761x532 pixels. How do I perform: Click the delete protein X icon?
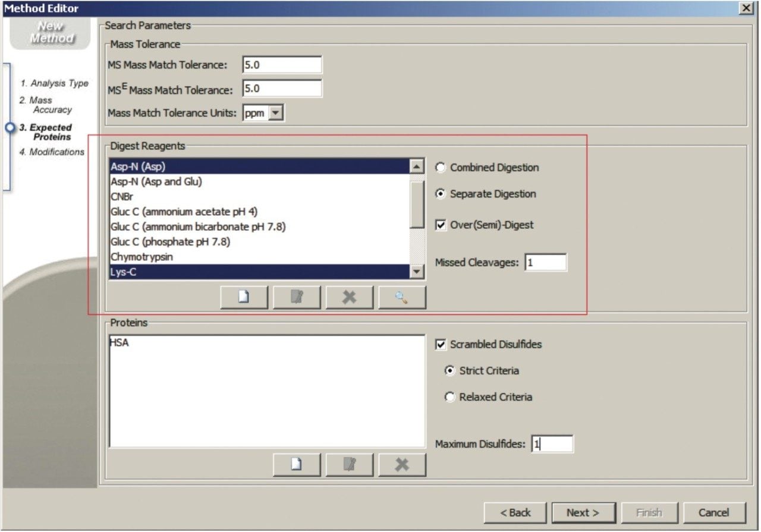(x=402, y=465)
